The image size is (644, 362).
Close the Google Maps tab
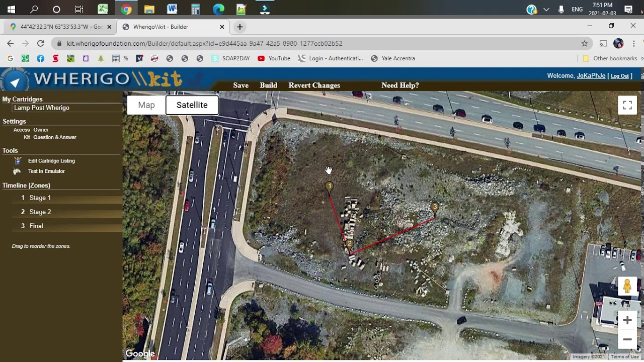pos(109,27)
